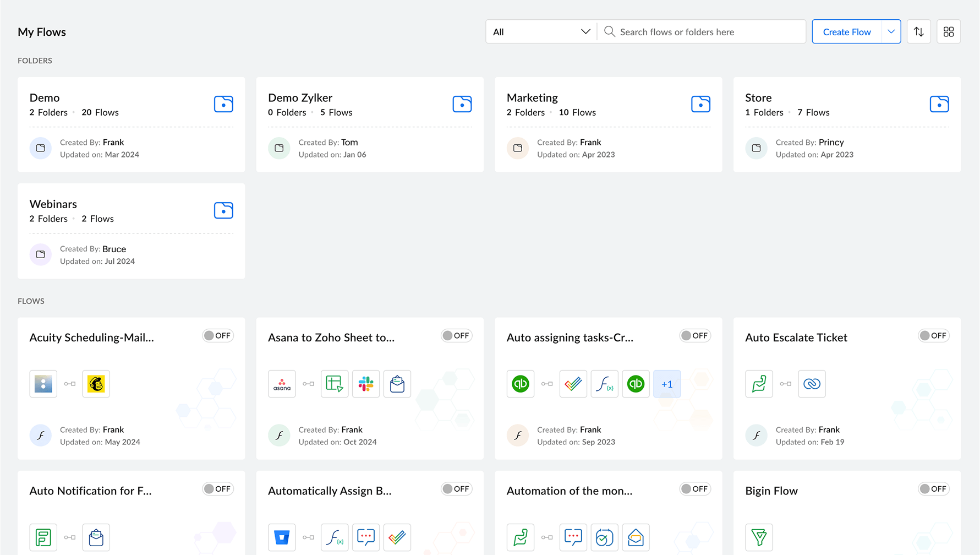
Task: Open the Auto assigning tasks flow title
Action: [570, 338]
